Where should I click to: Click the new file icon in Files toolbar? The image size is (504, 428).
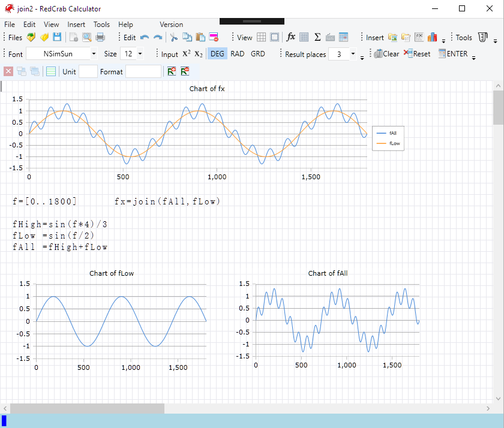pyautogui.click(x=31, y=37)
